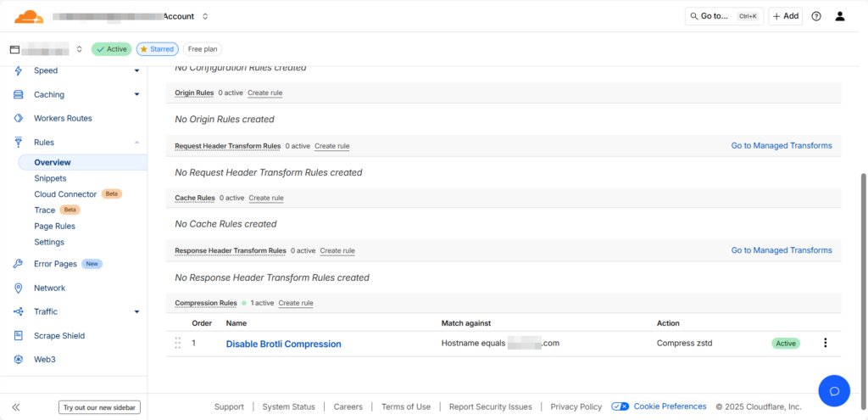
Task: Click the drag handle of rule 1
Action: point(178,344)
